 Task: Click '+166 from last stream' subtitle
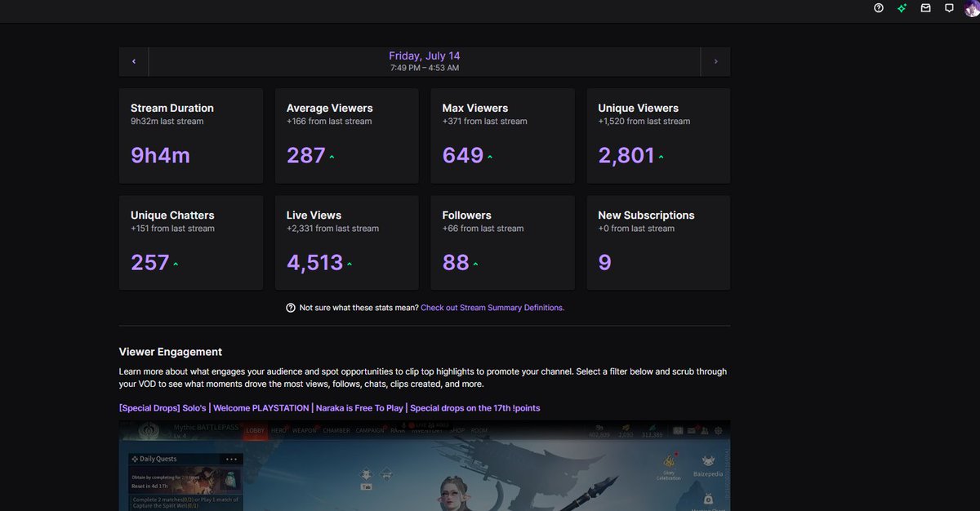[329, 121]
